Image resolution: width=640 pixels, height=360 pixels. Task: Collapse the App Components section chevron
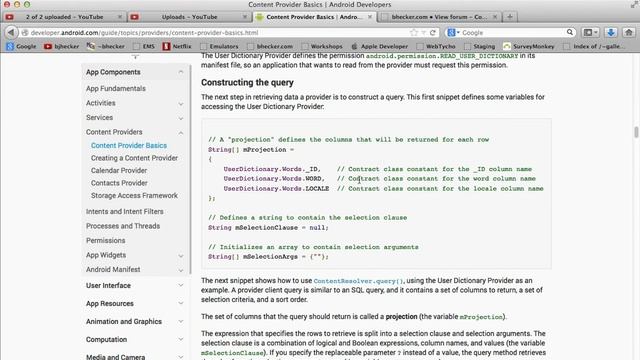point(180,72)
